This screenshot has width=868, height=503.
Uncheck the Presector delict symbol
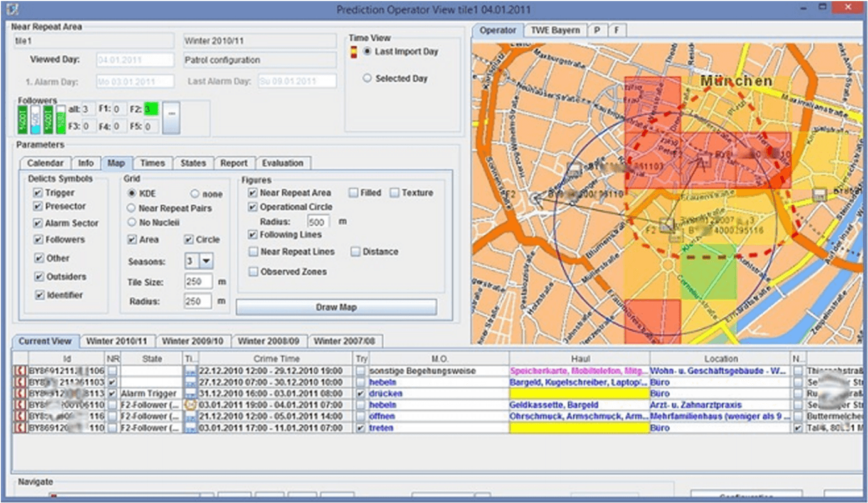(38, 206)
